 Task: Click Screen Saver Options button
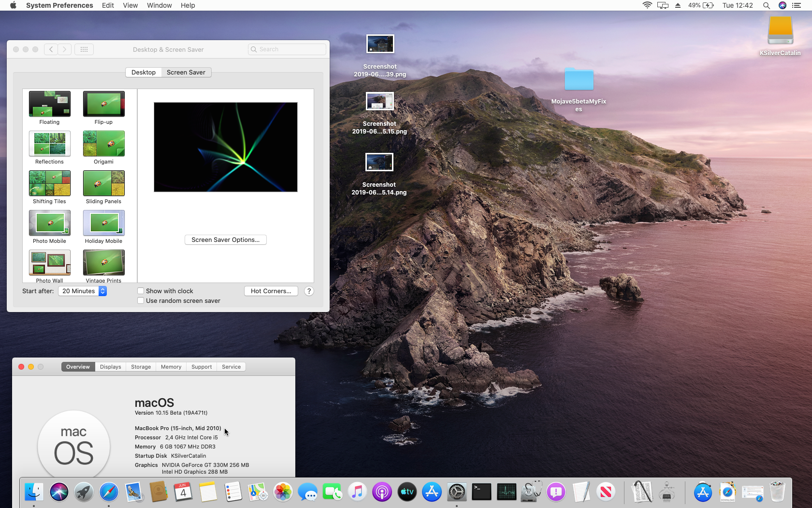click(x=226, y=239)
